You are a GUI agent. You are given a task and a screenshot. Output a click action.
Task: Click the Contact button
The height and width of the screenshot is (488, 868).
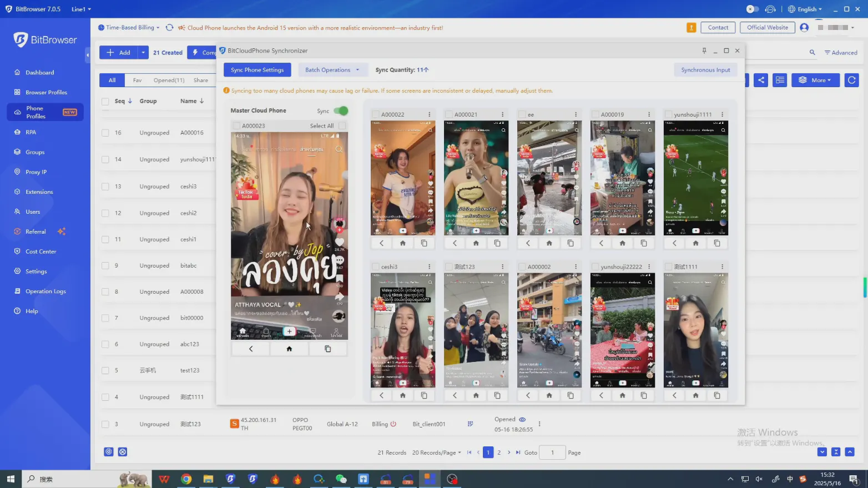[x=718, y=28]
